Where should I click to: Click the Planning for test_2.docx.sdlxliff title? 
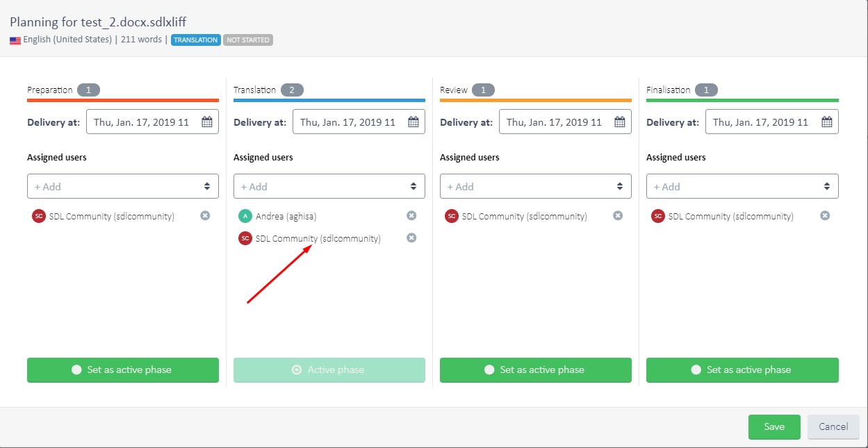tap(98, 22)
